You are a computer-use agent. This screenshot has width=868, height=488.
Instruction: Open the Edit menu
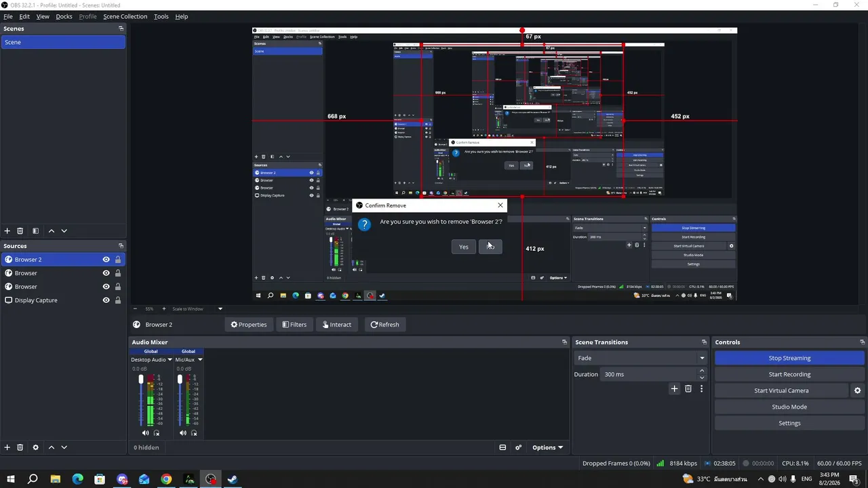coord(24,16)
